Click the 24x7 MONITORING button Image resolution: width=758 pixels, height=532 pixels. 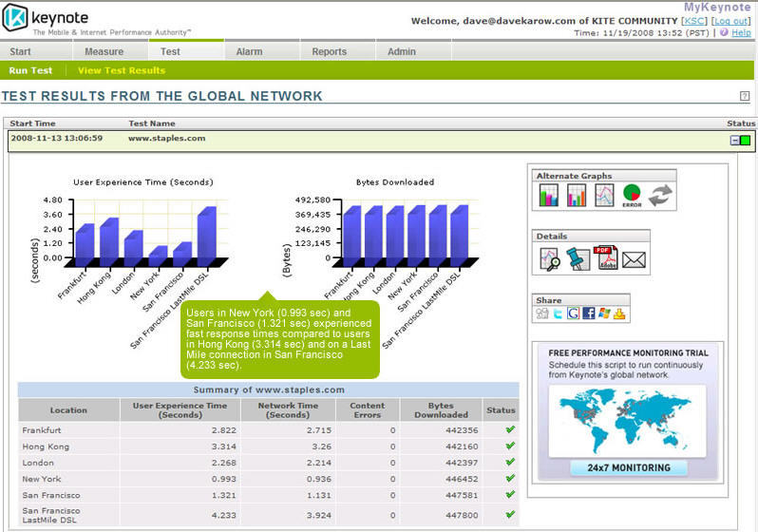pyautogui.click(x=629, y=467)
